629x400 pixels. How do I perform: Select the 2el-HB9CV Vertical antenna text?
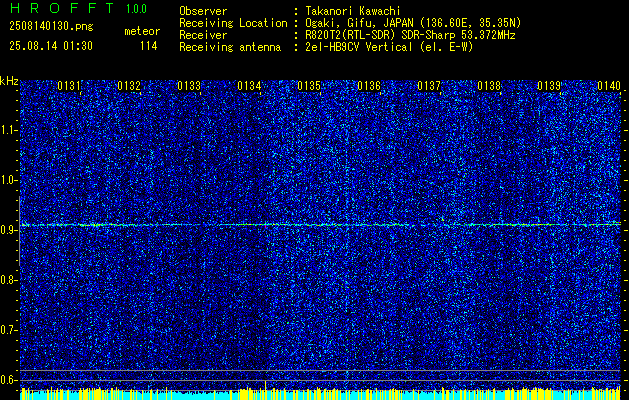coord(389,47)
